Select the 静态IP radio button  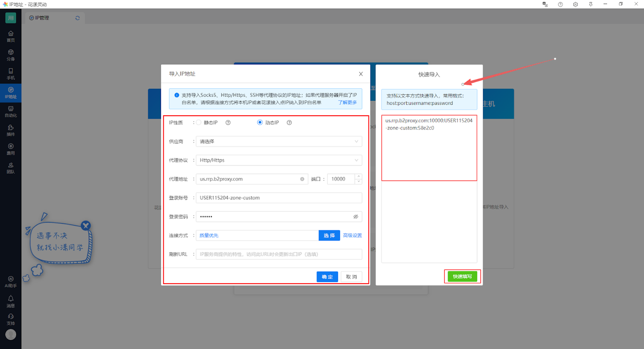pyautogui.click(x=199, y=123)
